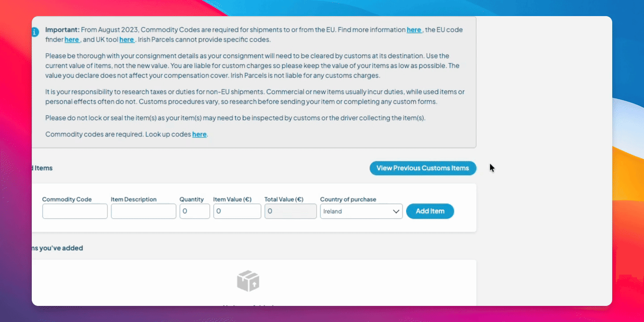Follow the 'Look up codes here' link

[x=199, y=134]
